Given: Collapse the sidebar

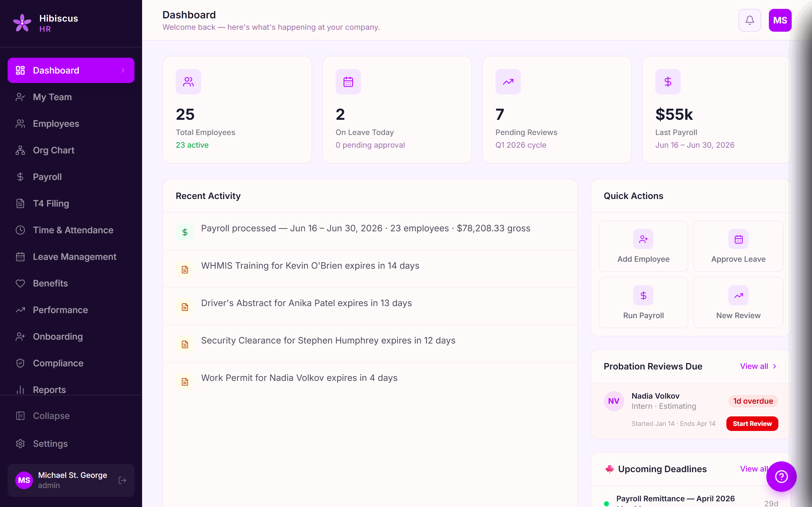Looking at the screenshot, I should [51, 416].
